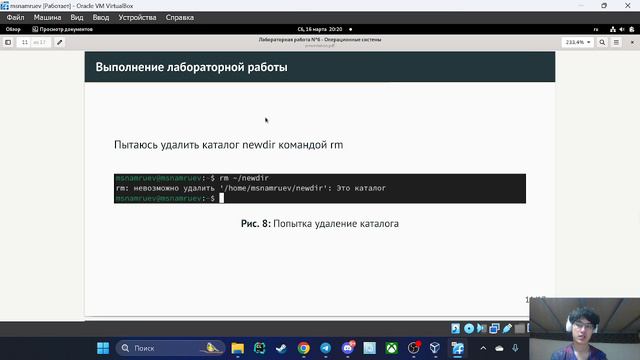Open the document viewer hamburger menu
640x360 pixels.
point(616,42)
